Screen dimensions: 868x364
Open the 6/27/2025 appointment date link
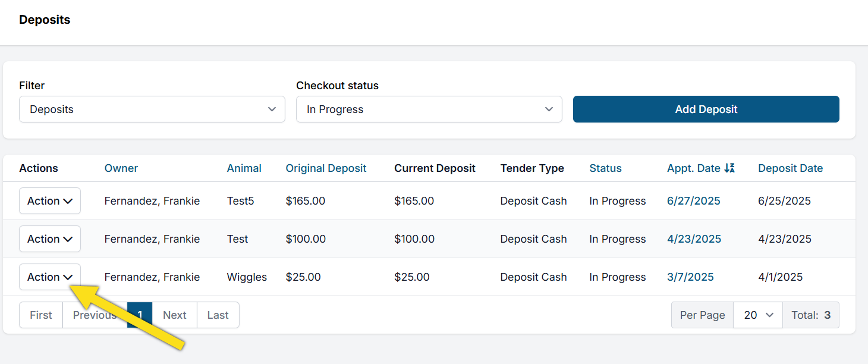[x=693, y=201]
